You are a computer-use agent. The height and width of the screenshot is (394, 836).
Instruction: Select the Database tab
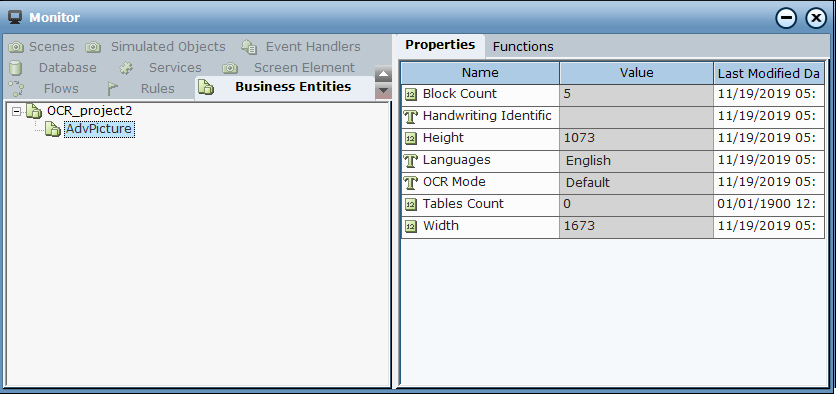tap(53, 68)
